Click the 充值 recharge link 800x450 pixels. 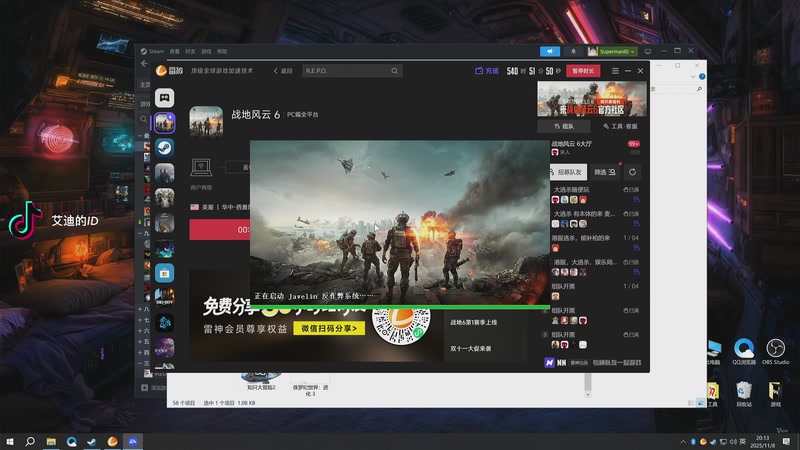487,71
